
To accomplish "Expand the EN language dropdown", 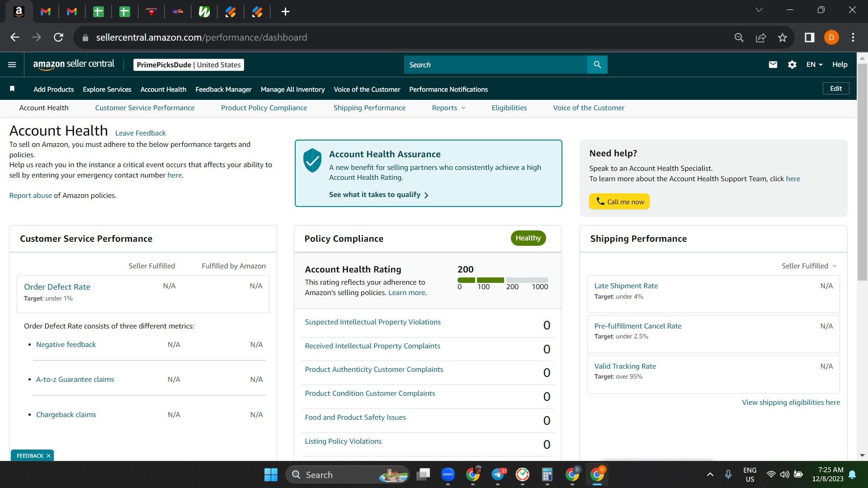I will coord(814,65).
